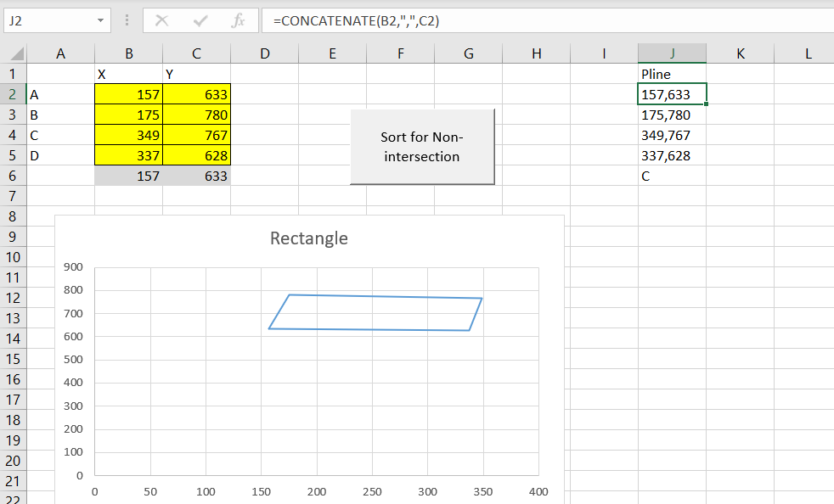The height and width of the screenshot is (504, 834).
Task: Select column B header
Action: [129, 53]
